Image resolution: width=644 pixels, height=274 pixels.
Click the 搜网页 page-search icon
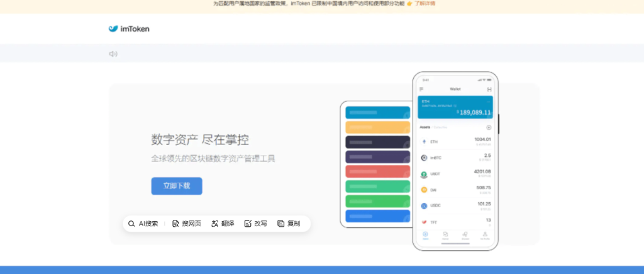176,224
